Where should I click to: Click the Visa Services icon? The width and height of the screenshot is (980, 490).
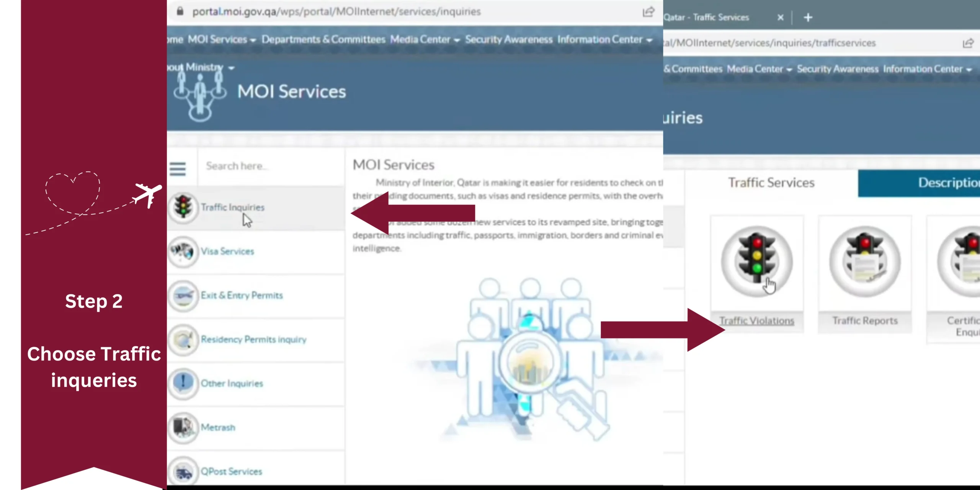[x=183, y=251]
